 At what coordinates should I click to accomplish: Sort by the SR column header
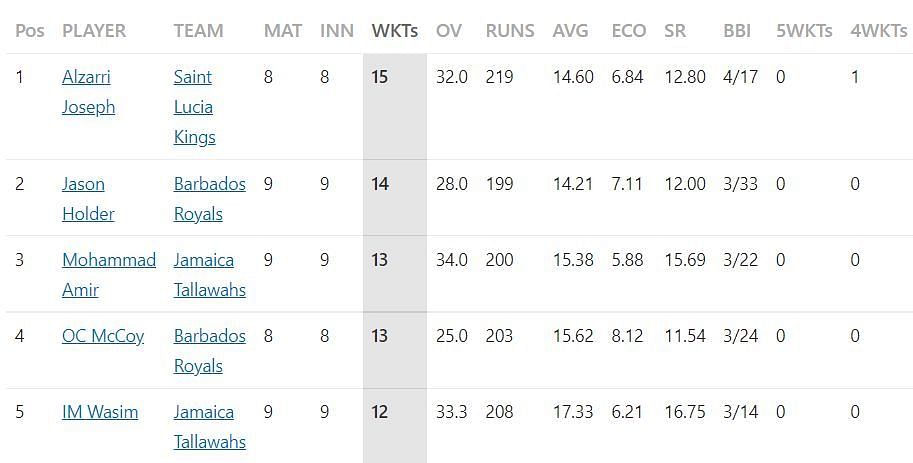[x=675, y=31]
